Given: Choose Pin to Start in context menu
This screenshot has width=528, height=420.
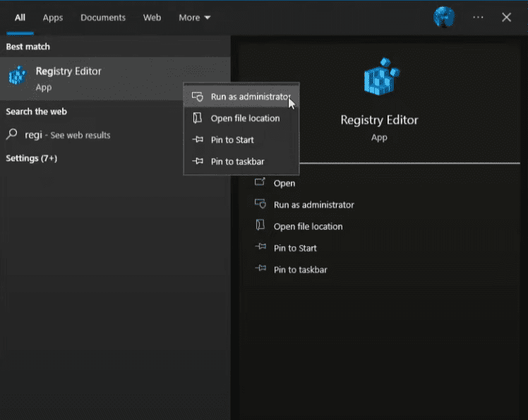Looking at the screenshot, I should tap(241, 140).
